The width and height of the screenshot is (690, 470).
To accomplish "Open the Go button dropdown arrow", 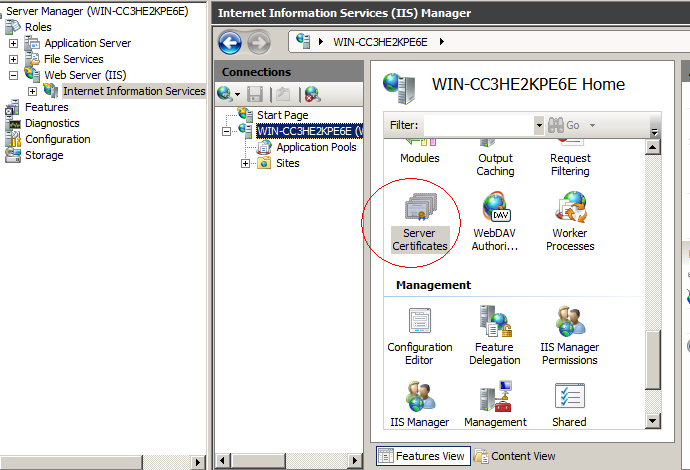I will [x=592, y=125].
